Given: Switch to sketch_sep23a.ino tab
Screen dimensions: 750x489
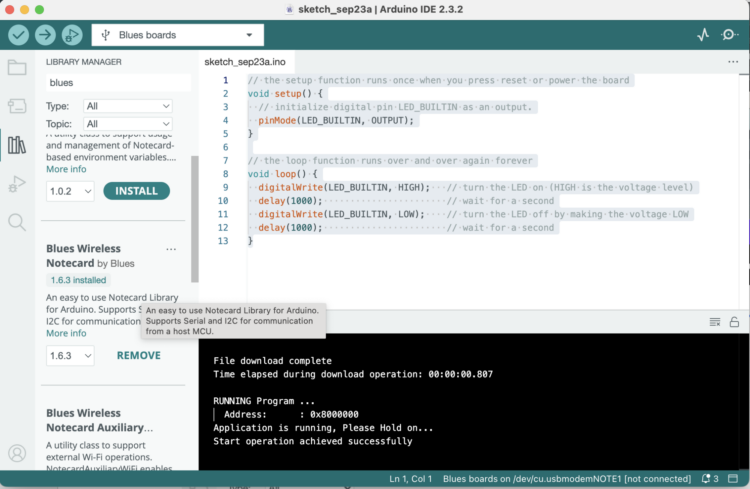Looking at the screenshot, I should pyautogui.click(x=245, y=62).
